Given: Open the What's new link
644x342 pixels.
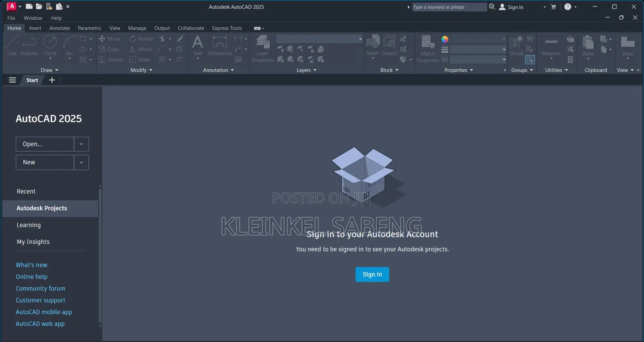Looking at the screenshot, I should click(31, 265).
